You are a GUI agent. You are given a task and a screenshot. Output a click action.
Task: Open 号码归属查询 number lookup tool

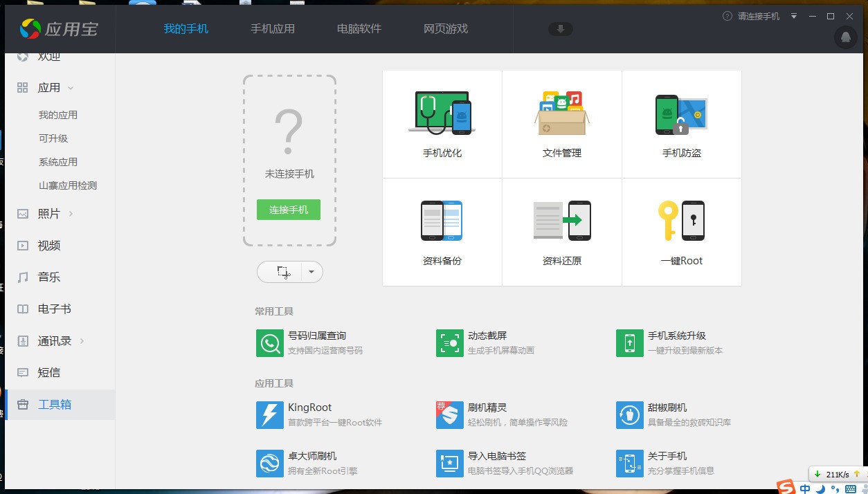pyautogui.click(x=316, y=342)
